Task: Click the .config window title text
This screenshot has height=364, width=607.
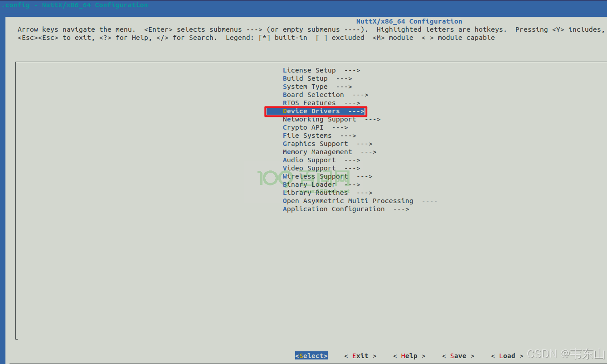Action: [75, 5]
